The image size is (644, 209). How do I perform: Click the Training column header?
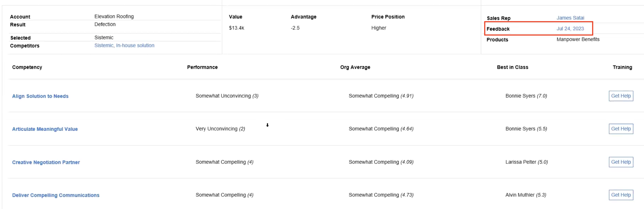(622, 67)
